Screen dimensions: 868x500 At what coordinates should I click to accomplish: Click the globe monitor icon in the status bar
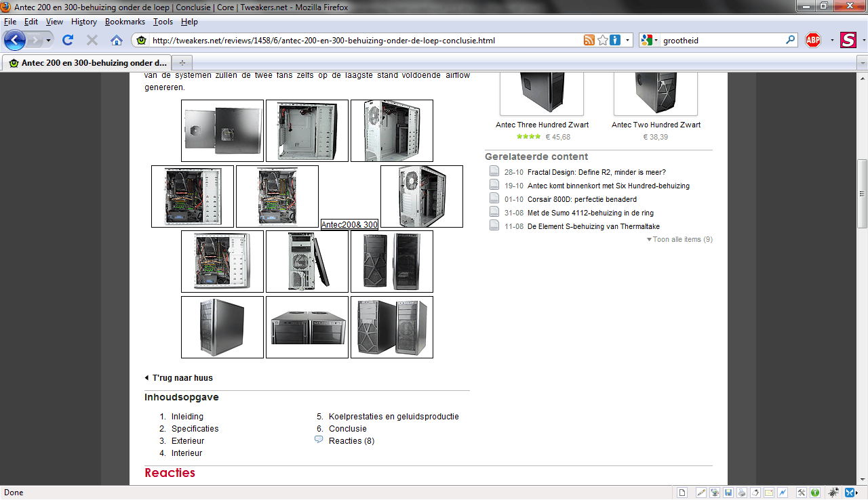pos(715,493)
